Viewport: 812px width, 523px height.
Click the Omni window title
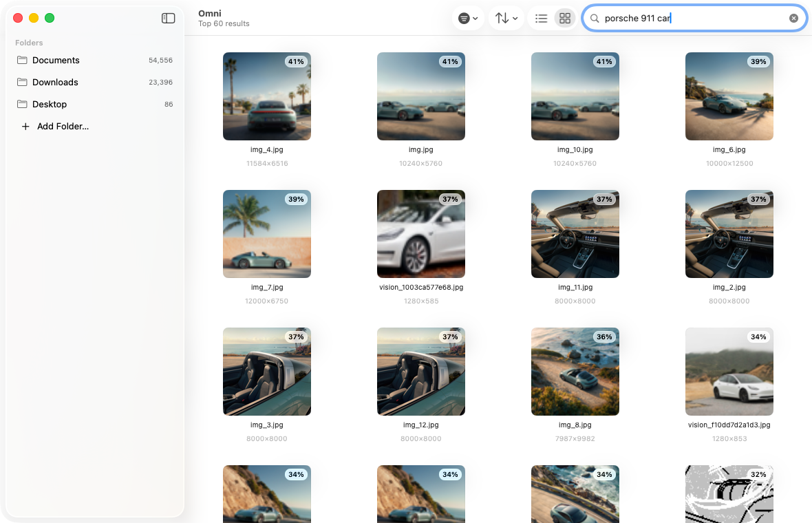(x=210, y=14)
